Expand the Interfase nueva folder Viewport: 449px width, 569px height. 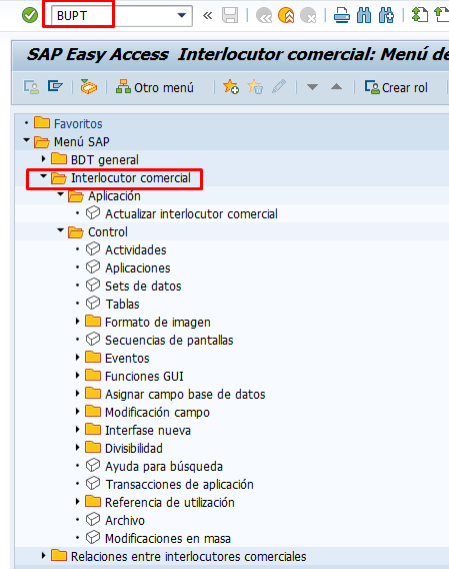pyautogui.click(x=77, y=429)
